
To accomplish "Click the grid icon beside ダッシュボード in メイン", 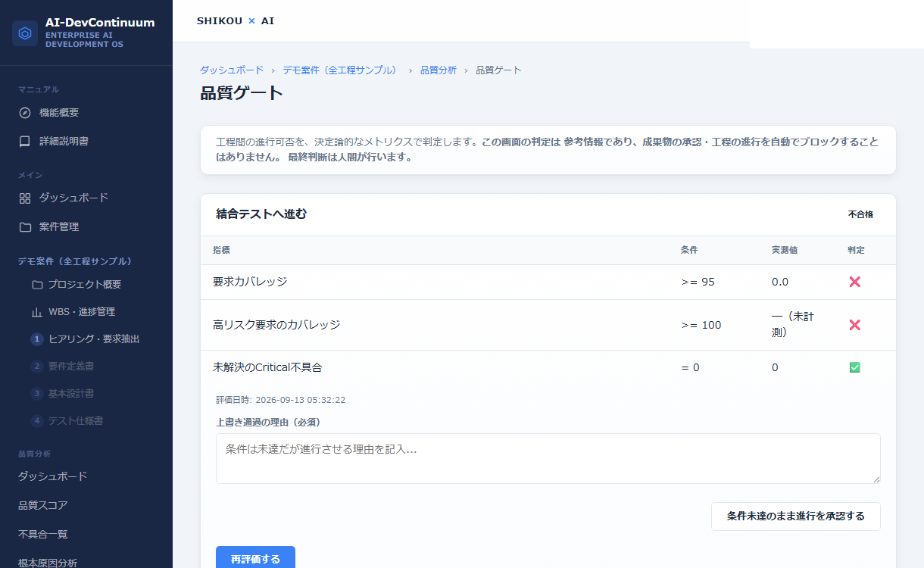I will pyautogui.click(x=25, y=198).
